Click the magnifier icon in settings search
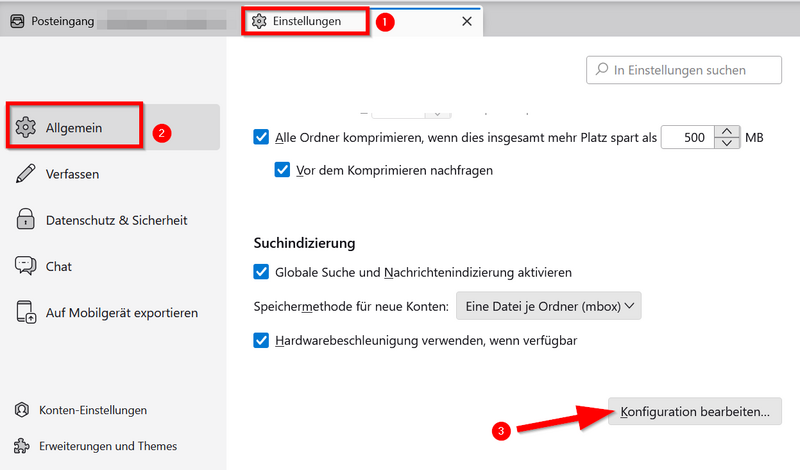The image size is (800, 470). pyautogui.click(x=602, y=69)
